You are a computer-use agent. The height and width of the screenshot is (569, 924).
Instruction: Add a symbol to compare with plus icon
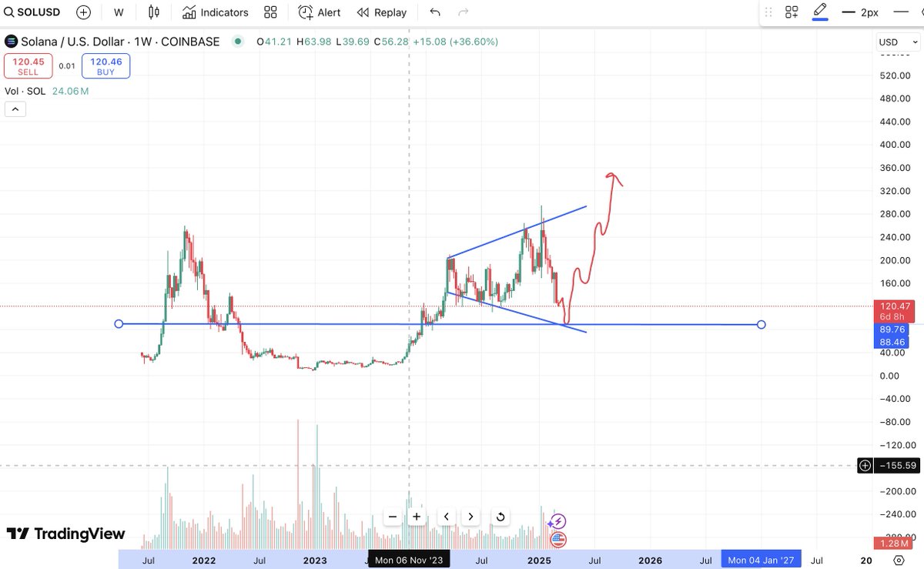click(x=83, y=12)
